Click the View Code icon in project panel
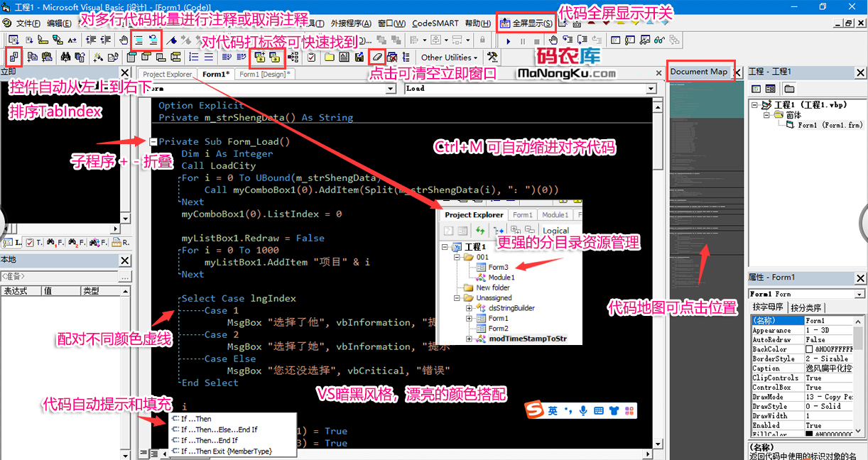This screenshot has height=460, width=868. coord(756,89)
